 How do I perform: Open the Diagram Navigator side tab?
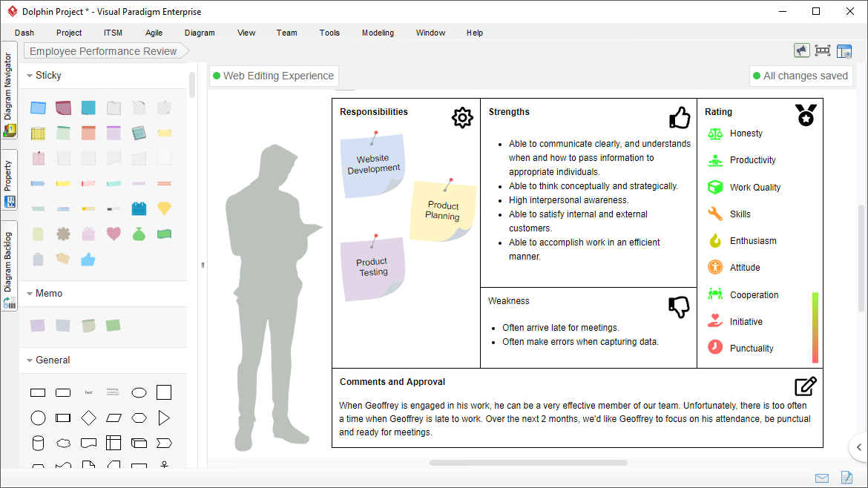coord(9,90)
